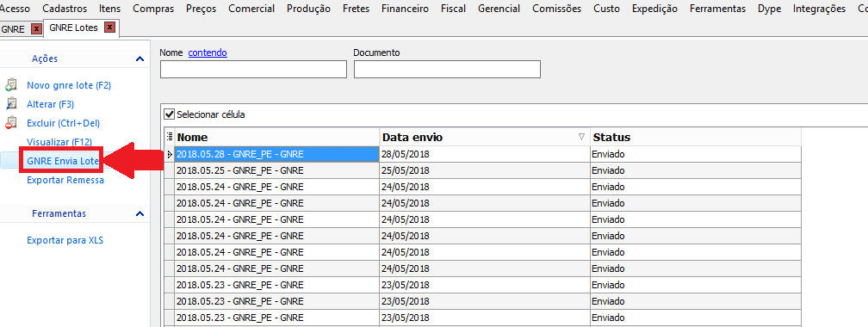Click GNRE Envia Lote action
868x327 pixels.
[63, 161]
